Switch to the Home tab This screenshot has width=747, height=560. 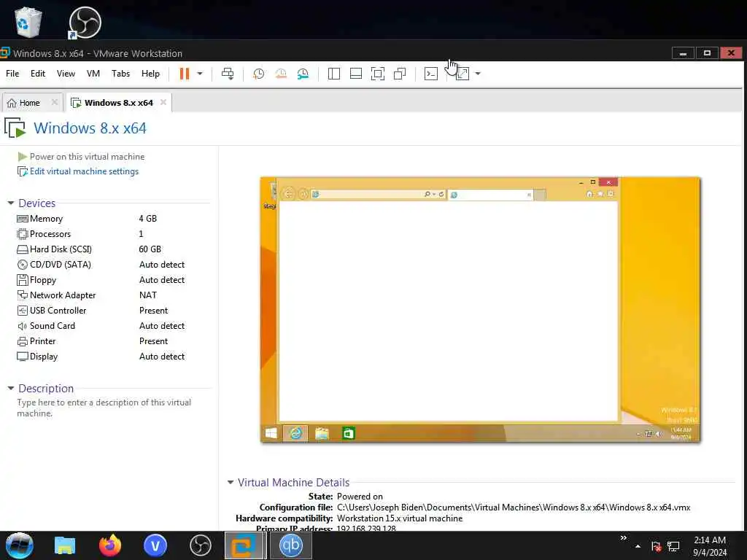pos(29,103)
